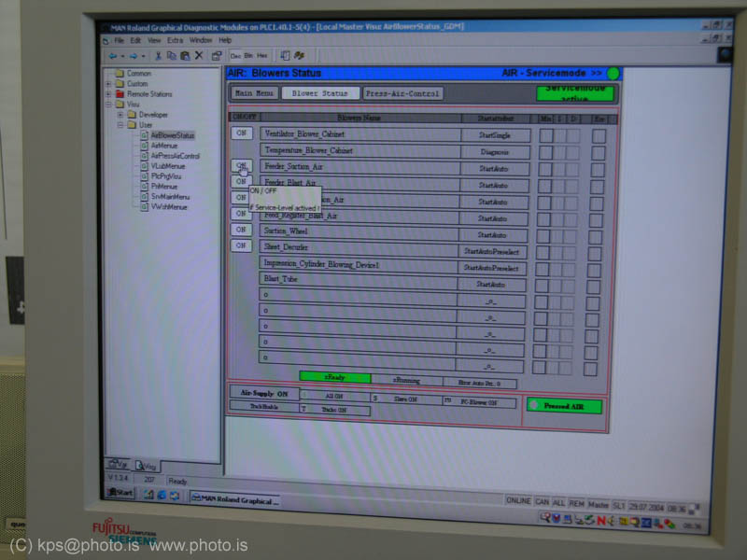The width and height of the screenshot is (747, 560).
Task: Switch to the Press-Air-Control tab
Action: tap(402, 94)
